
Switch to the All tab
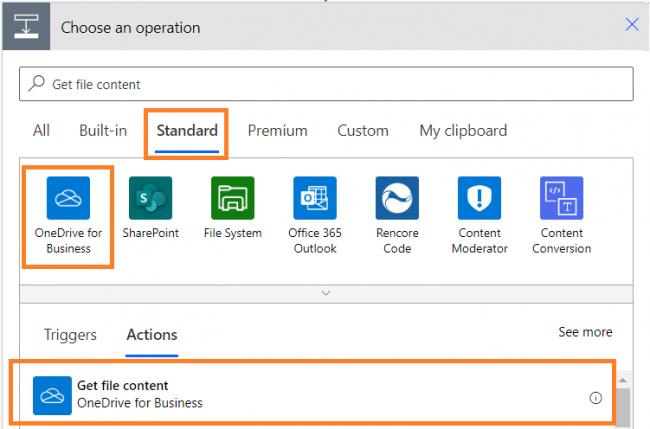click(41, 131)
